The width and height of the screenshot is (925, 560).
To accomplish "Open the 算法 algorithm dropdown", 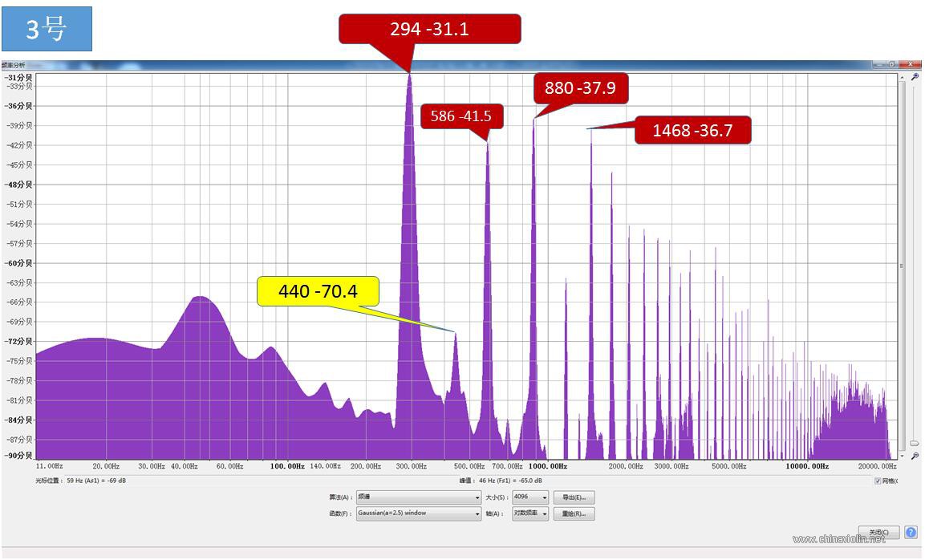I will coord(418,497).
